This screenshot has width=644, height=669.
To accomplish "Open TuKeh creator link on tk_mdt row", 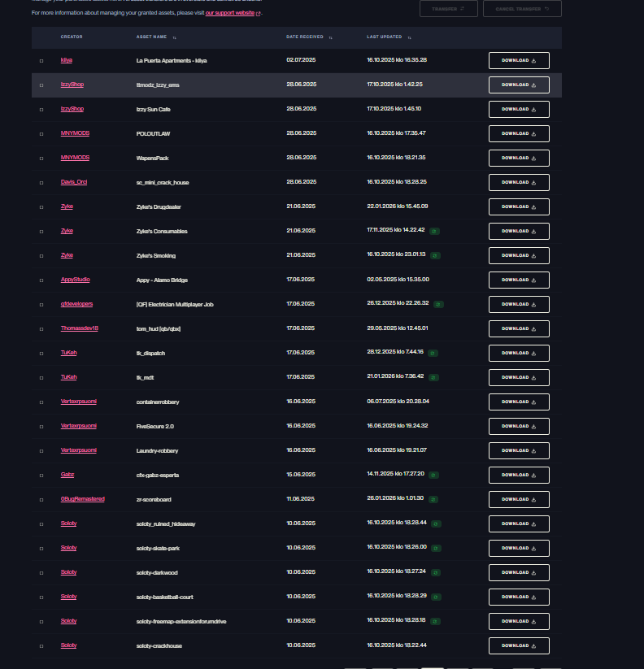I will 69,376.
